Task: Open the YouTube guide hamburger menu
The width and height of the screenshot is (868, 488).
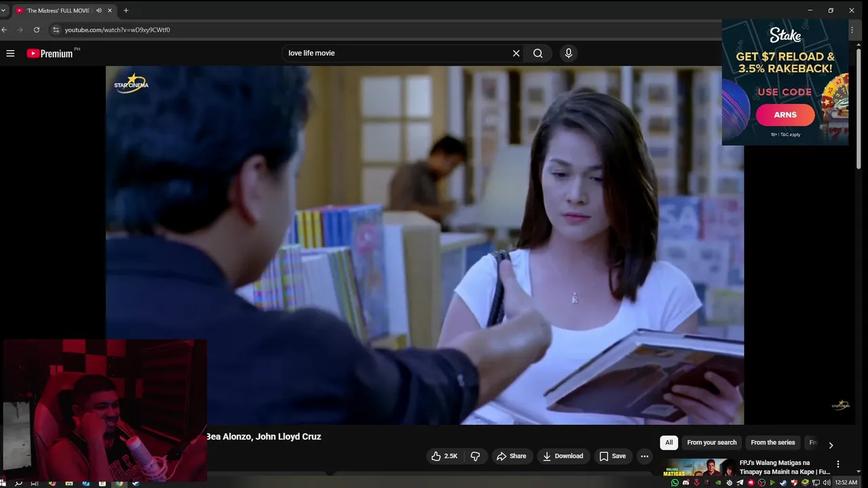Action: 10,53
